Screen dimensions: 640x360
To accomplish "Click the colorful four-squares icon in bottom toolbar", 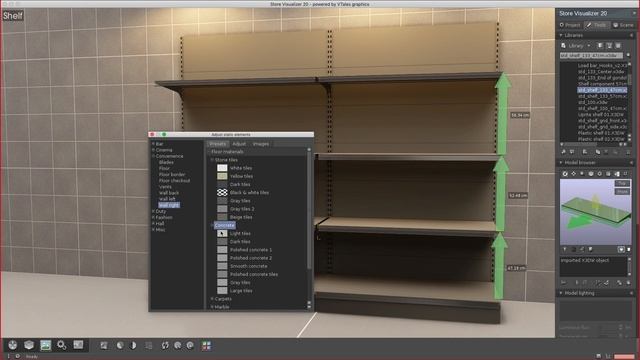I will click(206, 345).
